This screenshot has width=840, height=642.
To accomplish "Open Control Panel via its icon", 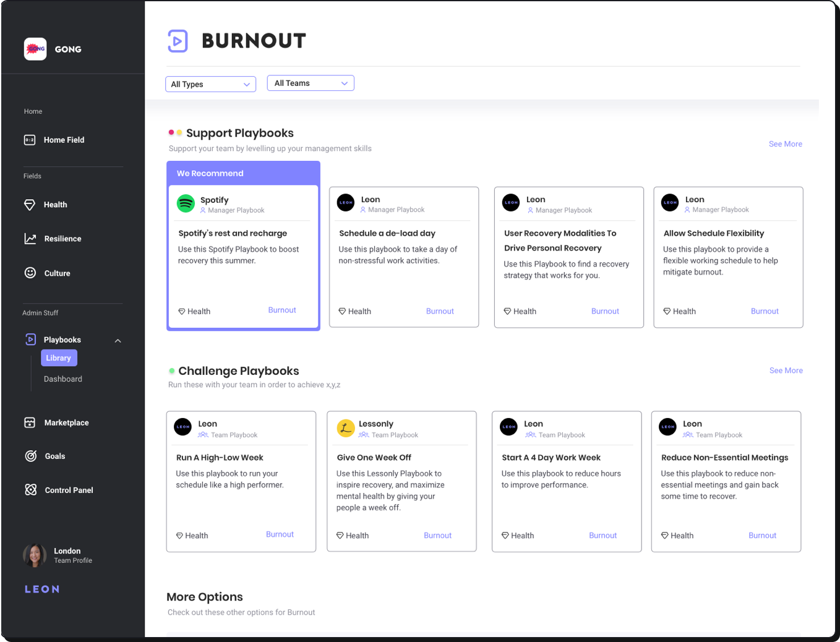I will [x=30, y=490].
